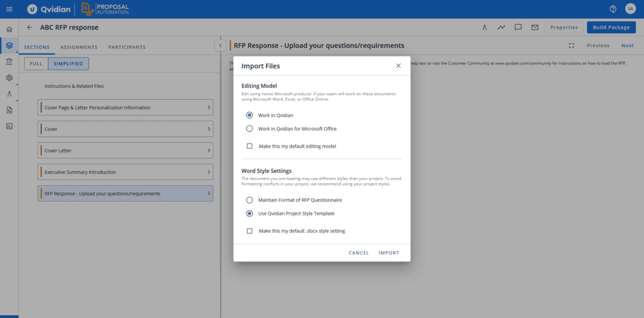Click the email envelope icon in the toolbar
The height and width of the screenshot is (318, 644).
(x=535, y=27)
